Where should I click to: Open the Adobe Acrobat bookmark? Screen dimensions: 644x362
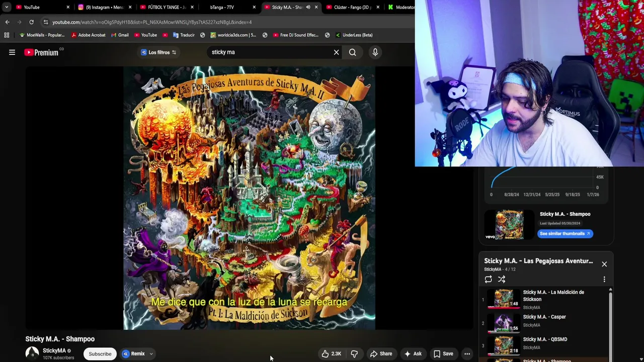pos(89,35)
